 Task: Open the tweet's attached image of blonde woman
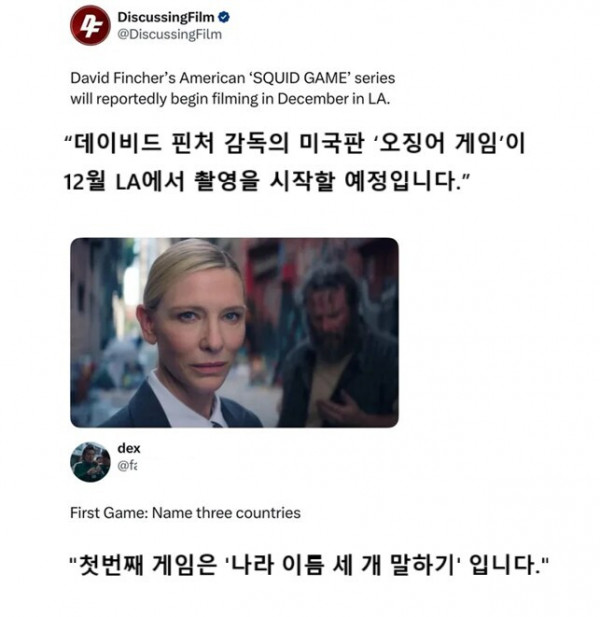(x=234, y=333)
